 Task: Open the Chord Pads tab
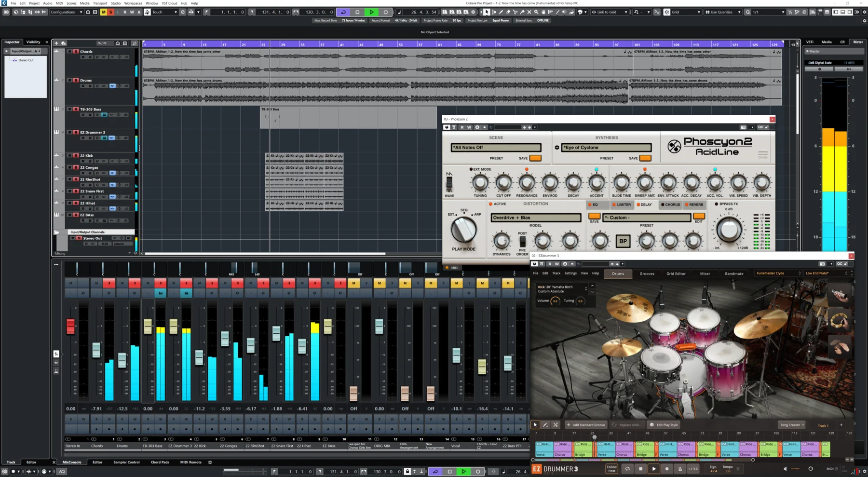(x=160, y=462)
